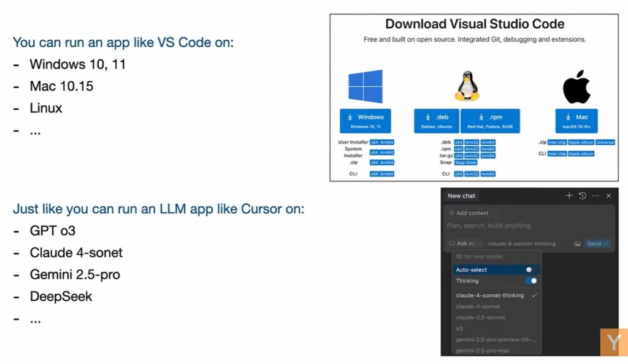Screen dimensions: 628x364
Task: Open the three-dot more options menu
Action: pos(595,195)
